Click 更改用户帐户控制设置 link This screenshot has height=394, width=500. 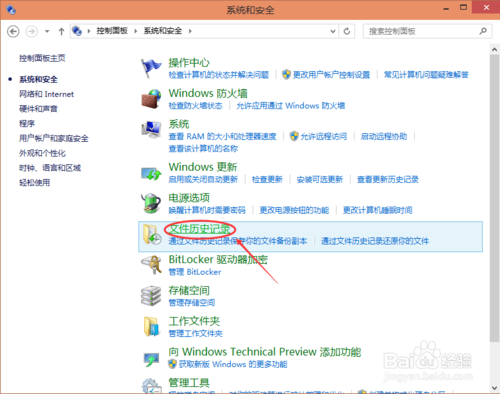tap(331, 75)
